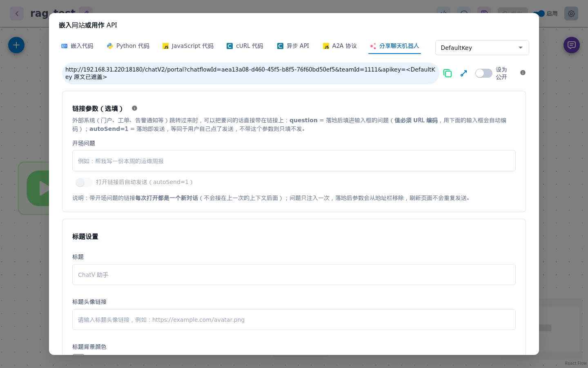
Task: Open the share link in new window icon
Action: [x=463, y=73]
